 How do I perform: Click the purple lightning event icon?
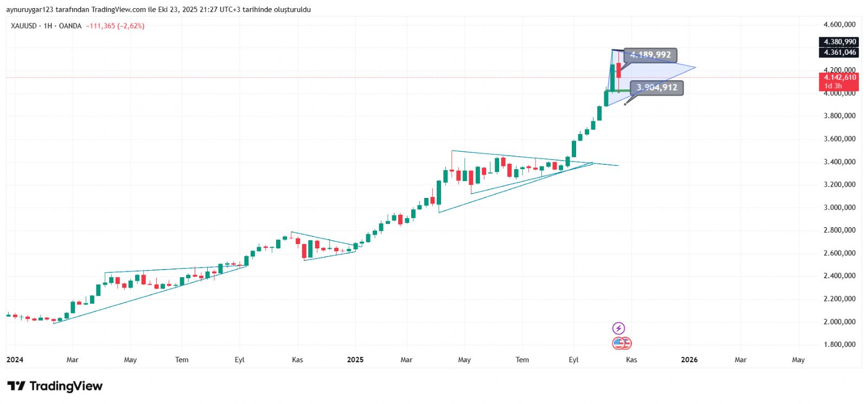[618, 328]
